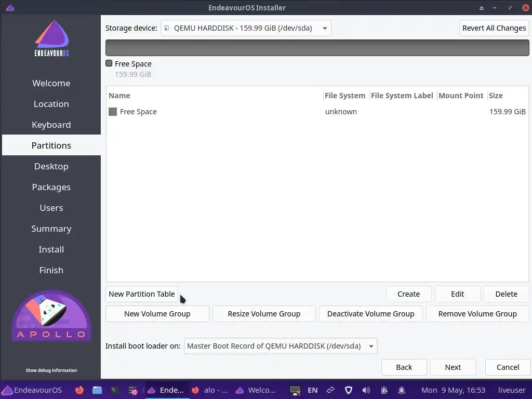
Task: Click the 'unknown' file system cell
Action: click(x=341, y=112)
